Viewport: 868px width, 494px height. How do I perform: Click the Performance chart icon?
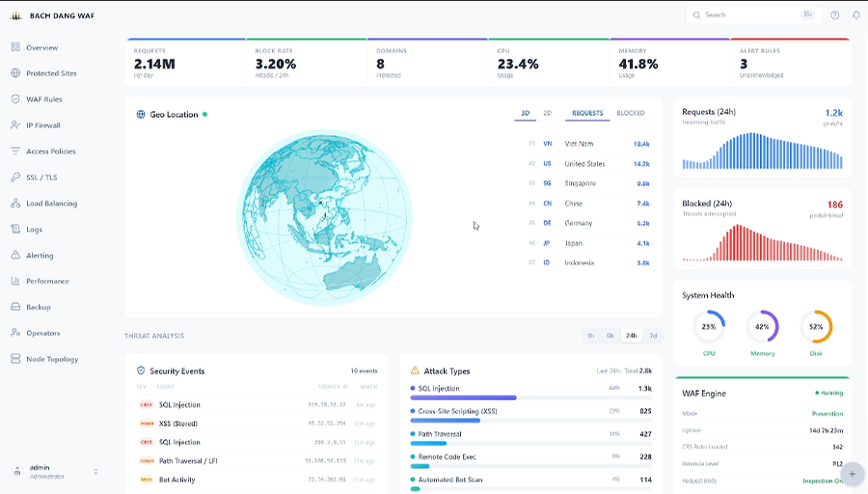15,281
